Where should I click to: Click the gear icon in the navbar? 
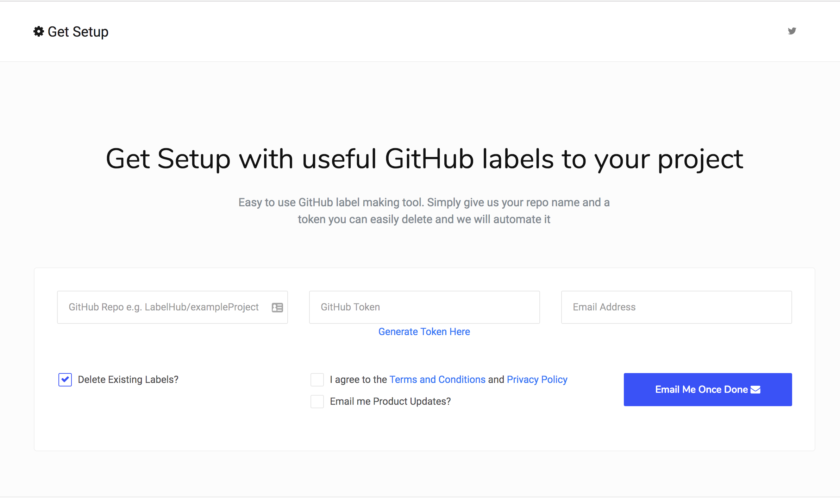pos(39,31)
